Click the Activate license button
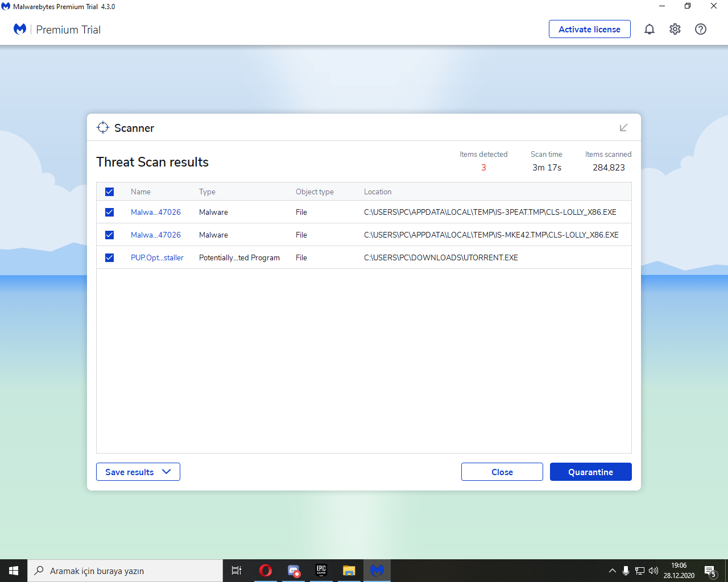The width and height of the screenshot is (728, 582). (590, 29)
